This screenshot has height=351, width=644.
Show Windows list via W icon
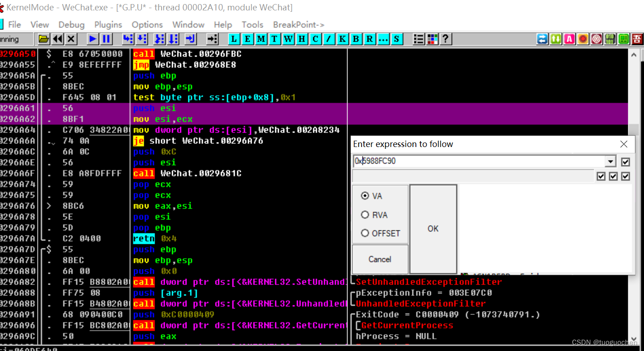click(288, 39)
